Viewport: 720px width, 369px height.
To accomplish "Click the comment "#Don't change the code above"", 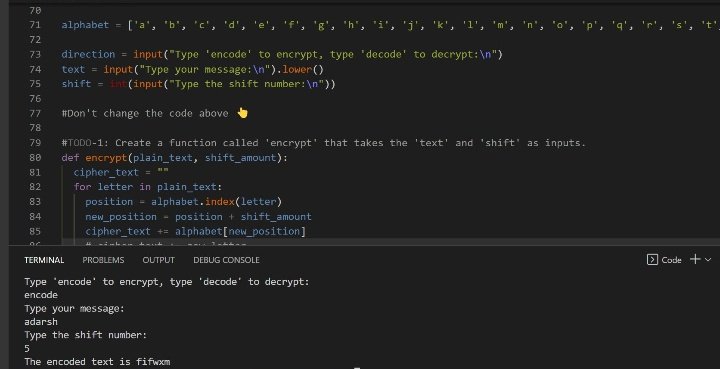I will (x=145, y=113).
